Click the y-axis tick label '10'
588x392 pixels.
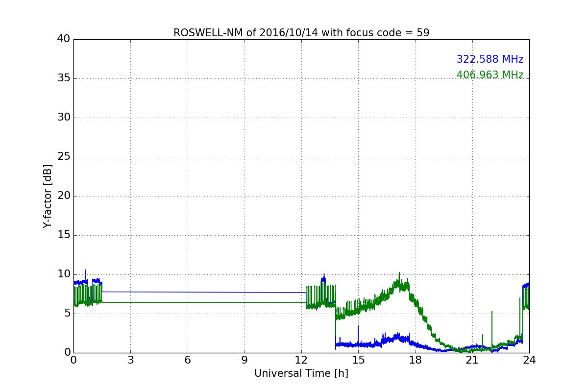click(64, 274)
